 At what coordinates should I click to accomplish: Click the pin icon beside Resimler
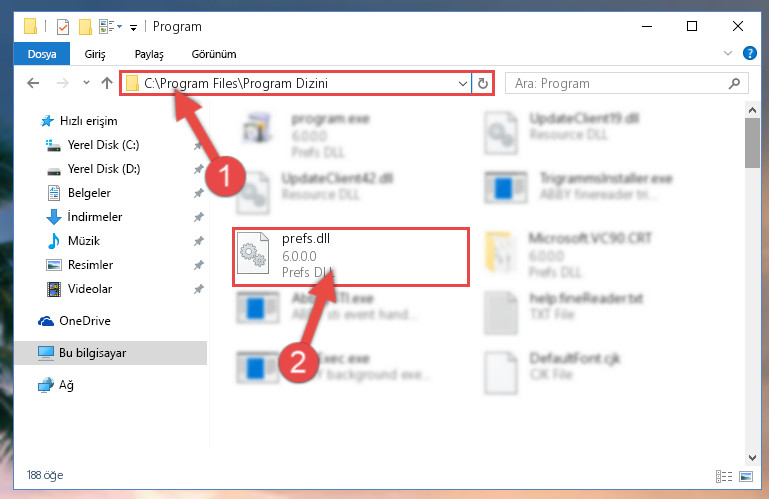[198, 265]
